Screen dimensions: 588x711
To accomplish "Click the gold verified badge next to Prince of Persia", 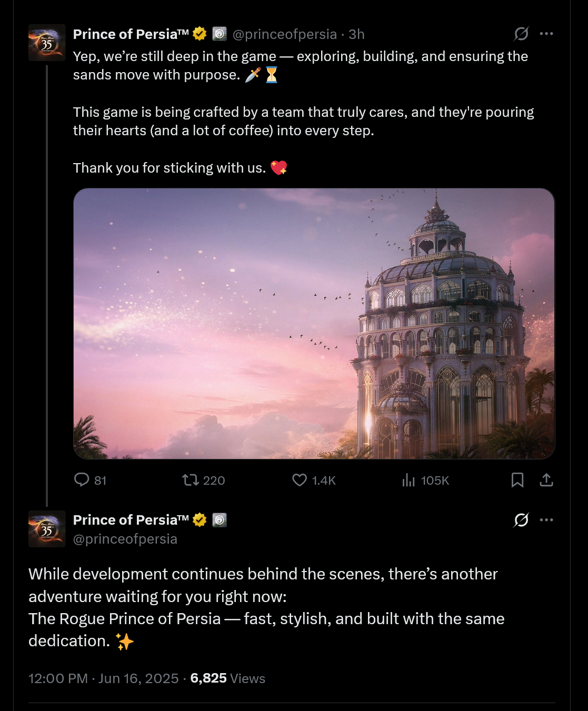I will click(198, 34).
